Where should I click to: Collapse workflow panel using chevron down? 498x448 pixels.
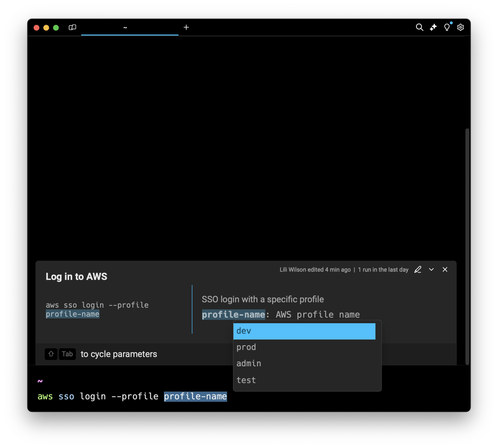click(431, 270)
